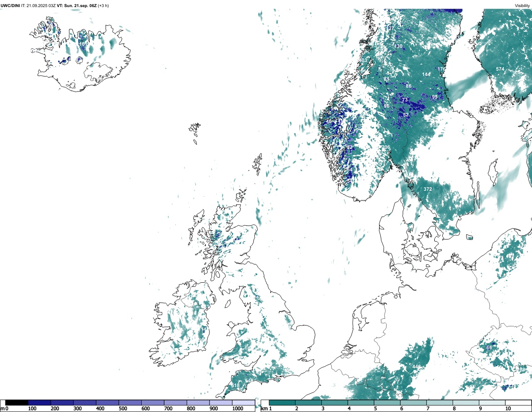Click the 700–800 m legend color segment
This screenshot has width=532, height=412.
(175, 402)
